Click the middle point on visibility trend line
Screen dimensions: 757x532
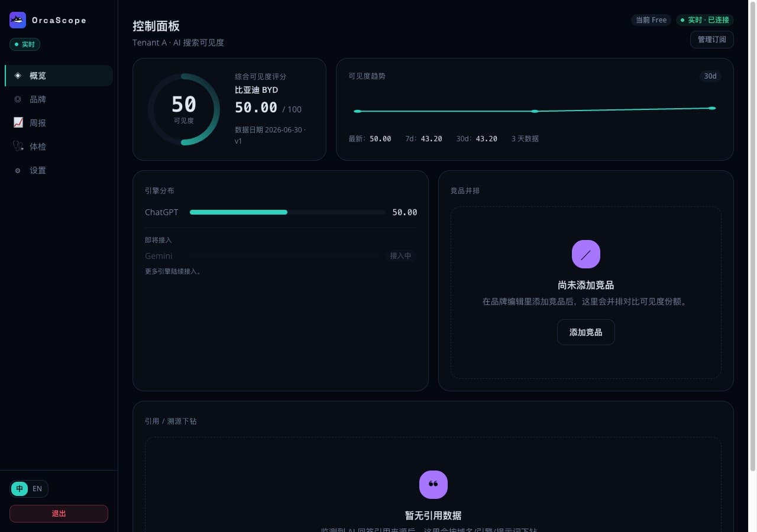535,111
